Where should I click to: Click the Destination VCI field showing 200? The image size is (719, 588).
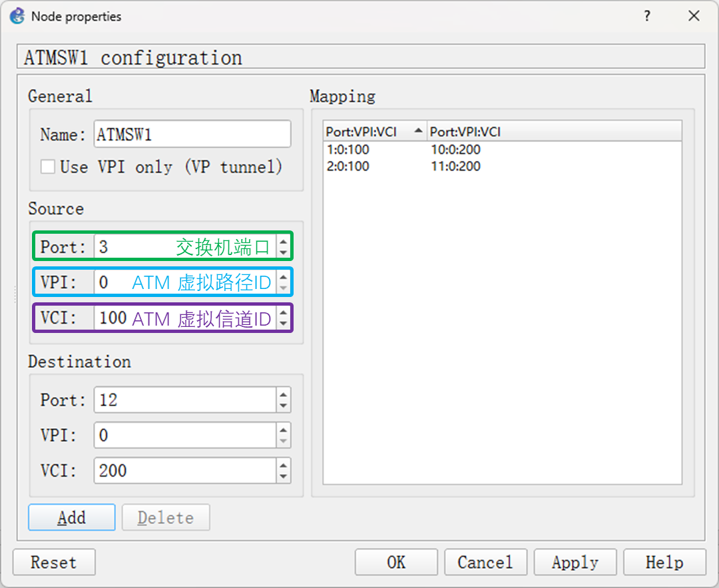184,471
